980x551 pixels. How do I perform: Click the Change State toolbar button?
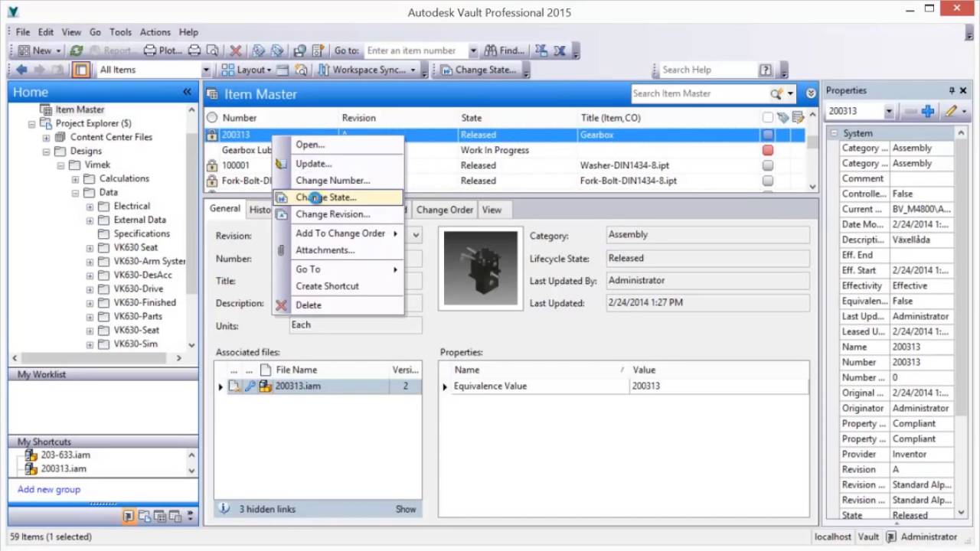(478, 70)
